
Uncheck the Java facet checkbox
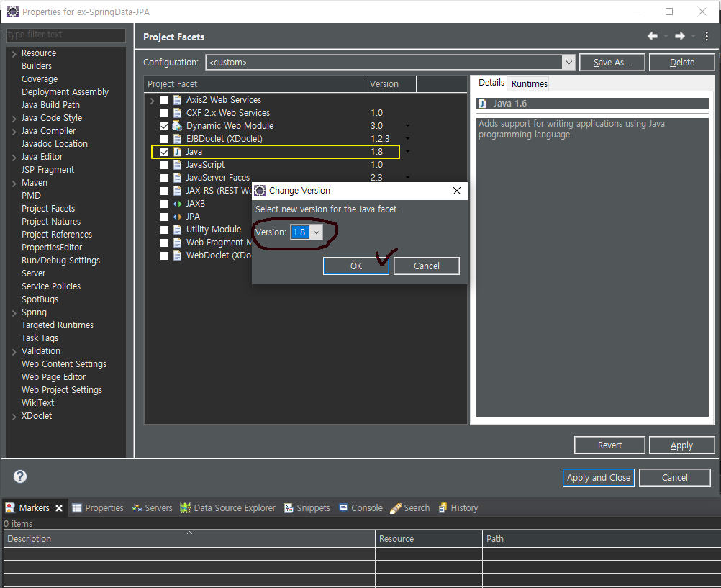(x=164, y=152)
